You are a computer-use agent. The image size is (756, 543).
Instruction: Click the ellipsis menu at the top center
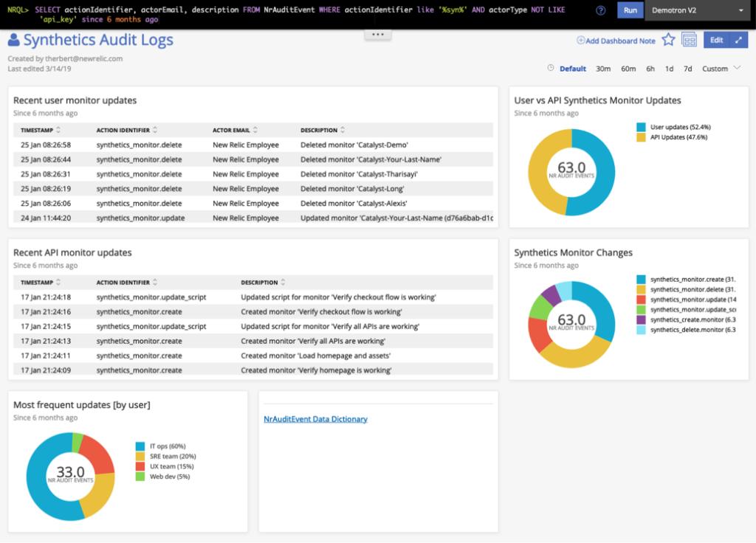(377, 33)
